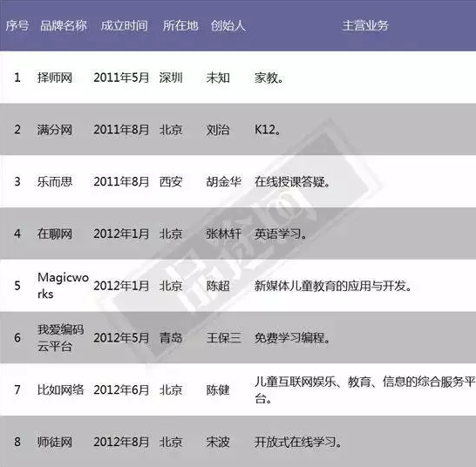Click the date 2012年8月
This screenshot has width=476, height=467.
click(121, 442)
